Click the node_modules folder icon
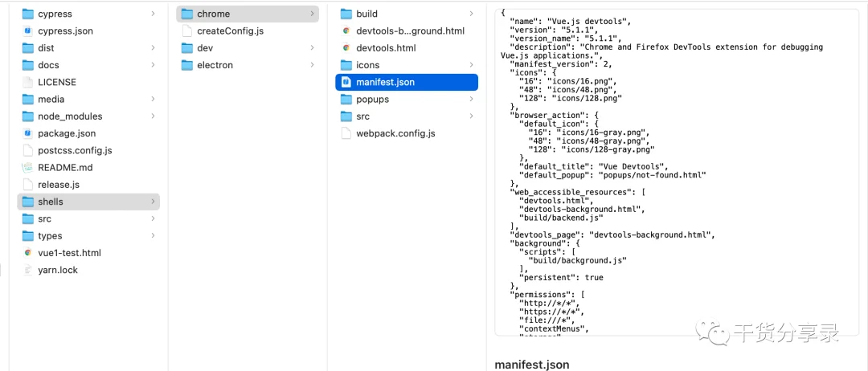The height and width of the screenshot is (371, 868). [x=28, y=116]
